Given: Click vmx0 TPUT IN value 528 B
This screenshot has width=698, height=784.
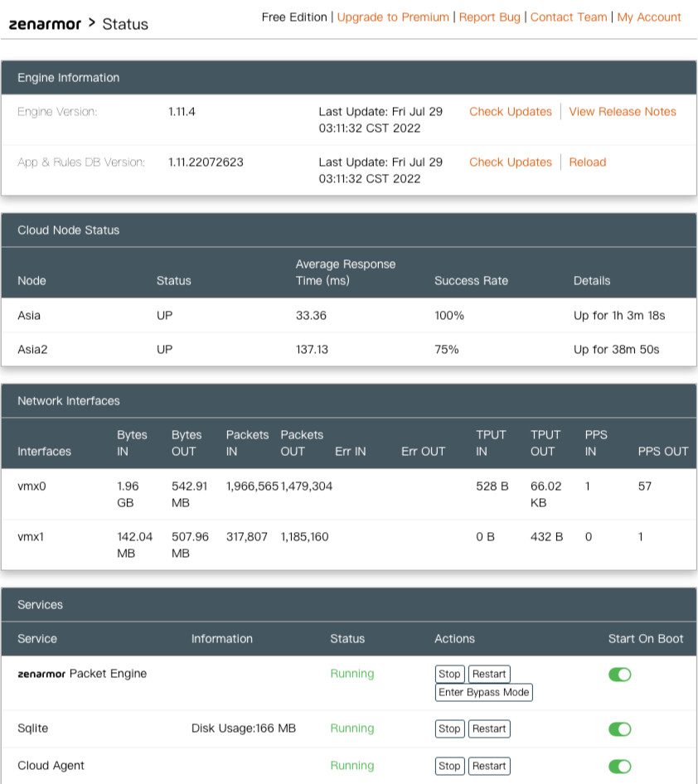Looking at the screenshot, I should pyautogui.click(x=492, y=486).
